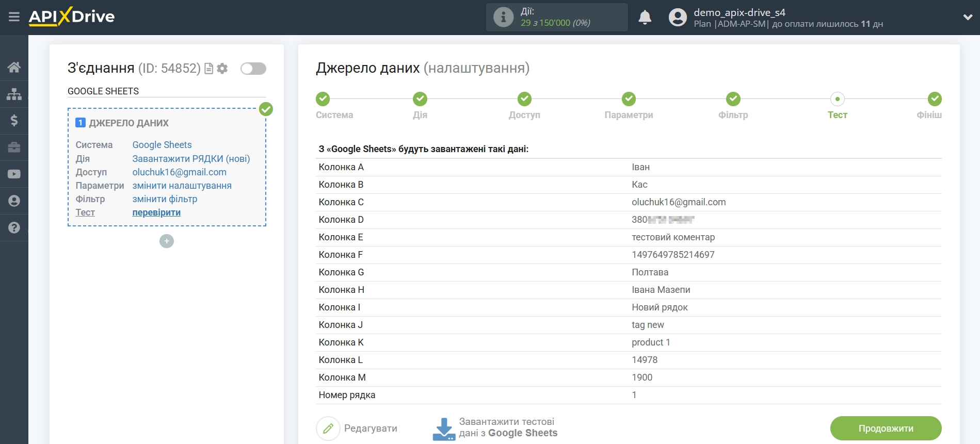Click the green check on data source block

[x=266, y=109]
